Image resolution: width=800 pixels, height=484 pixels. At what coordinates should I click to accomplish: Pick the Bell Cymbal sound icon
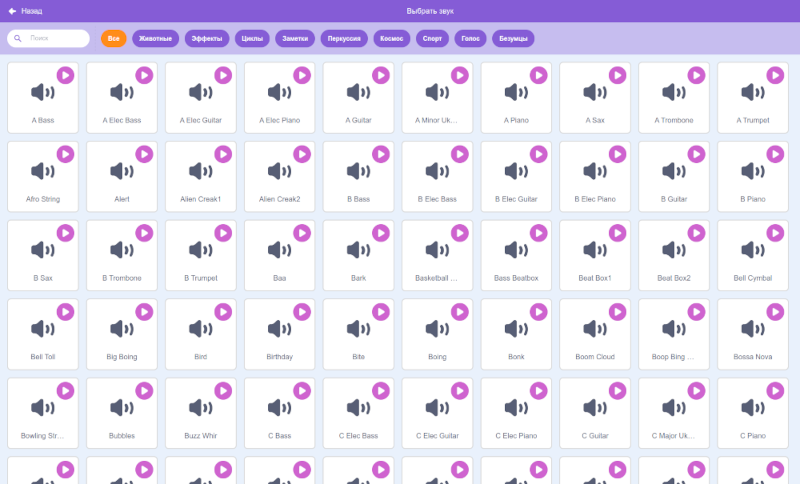click(753, 250)
